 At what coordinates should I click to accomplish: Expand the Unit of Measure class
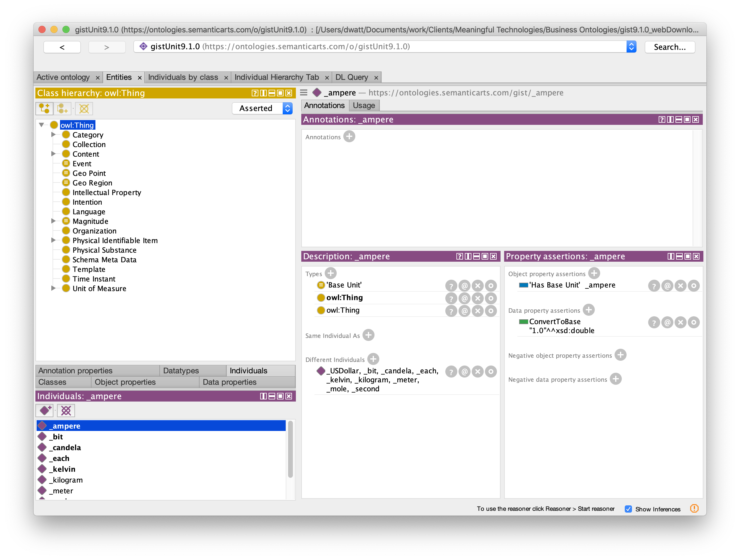(53, 288)
